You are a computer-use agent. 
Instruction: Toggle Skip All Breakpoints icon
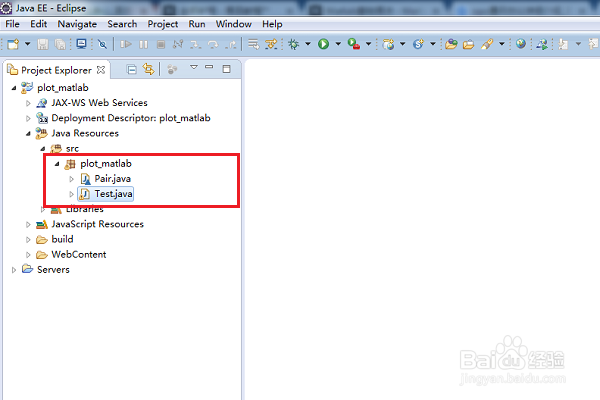tap(102, 44)
